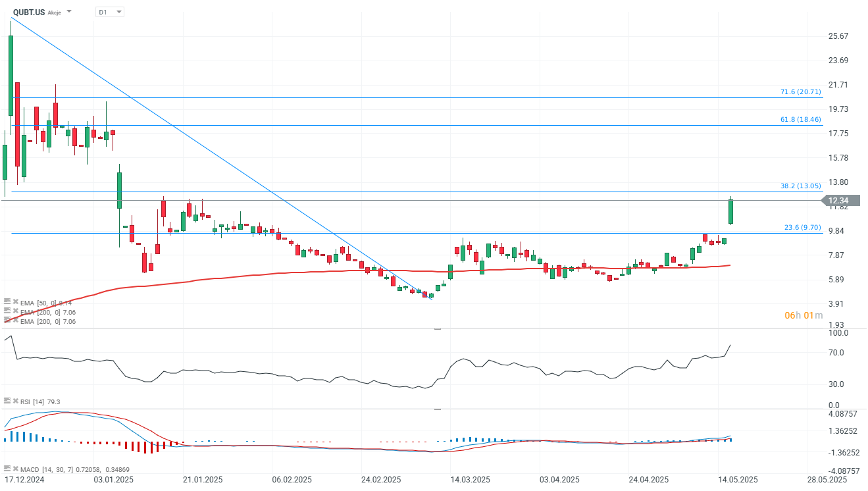Open the D1 timeframe dropdown
Image resolution: width=868 pixels, height=491 pixels.
(110, 12)
